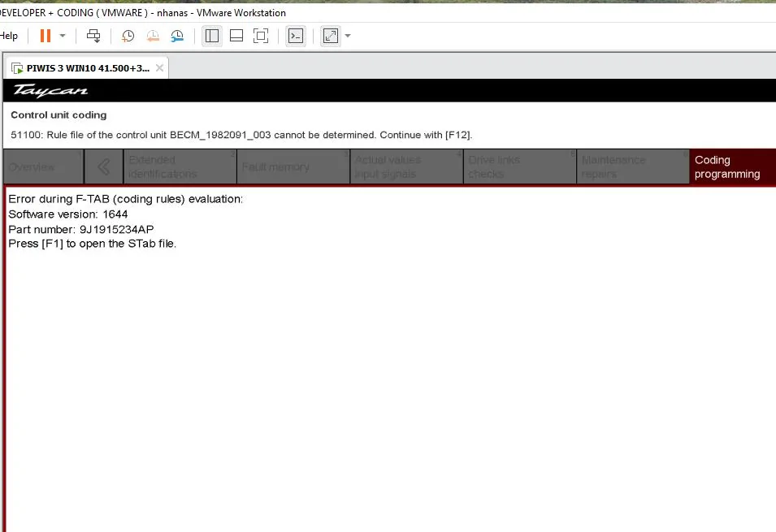Open the snapshot manager icon
The image size is (776, 532).
click(x=177, y=36)
